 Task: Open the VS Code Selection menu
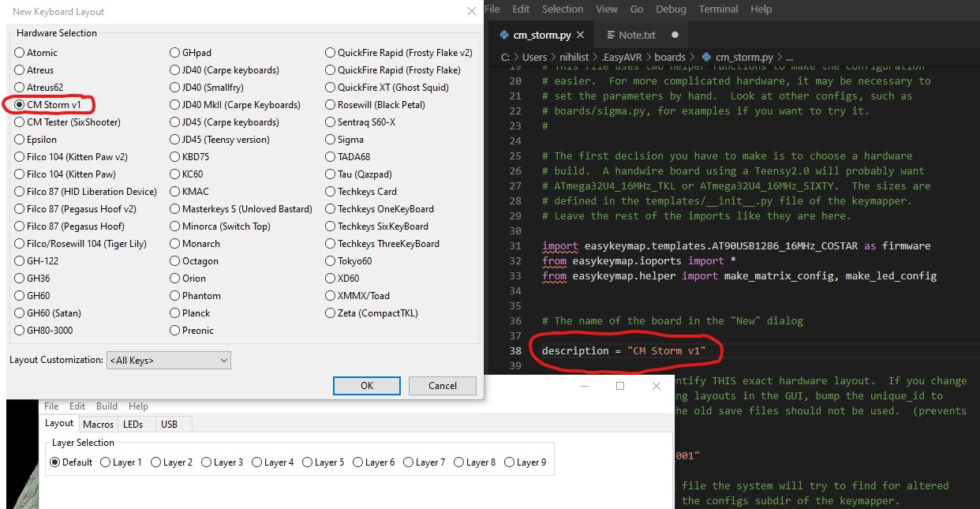[x=563, y=9]
